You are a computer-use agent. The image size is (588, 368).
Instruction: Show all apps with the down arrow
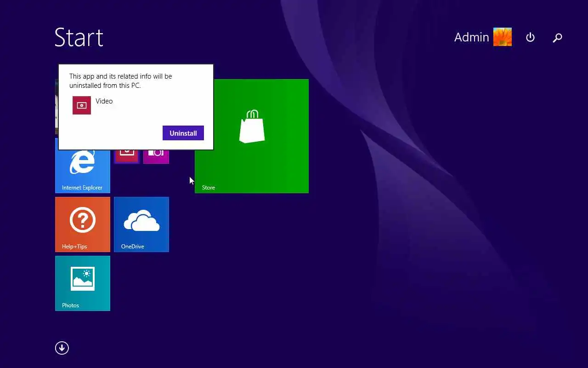pyautogui.click(x=62, y=348)
